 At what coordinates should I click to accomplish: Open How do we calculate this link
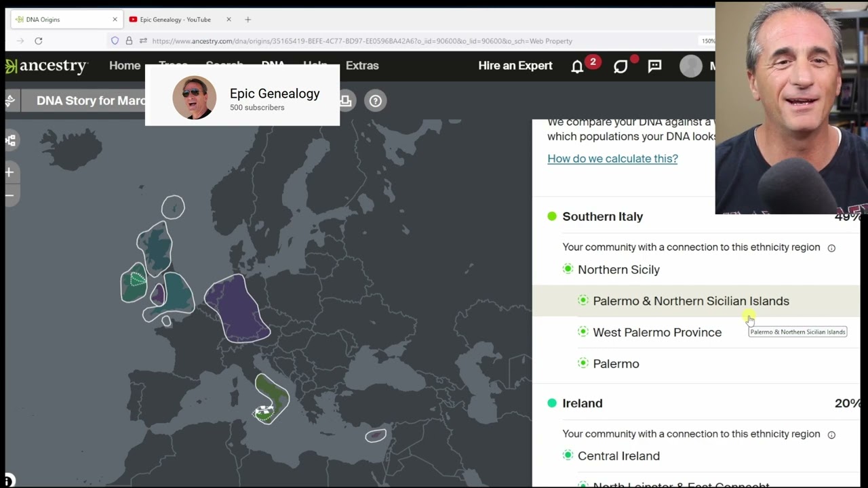(x=612, y=159)
